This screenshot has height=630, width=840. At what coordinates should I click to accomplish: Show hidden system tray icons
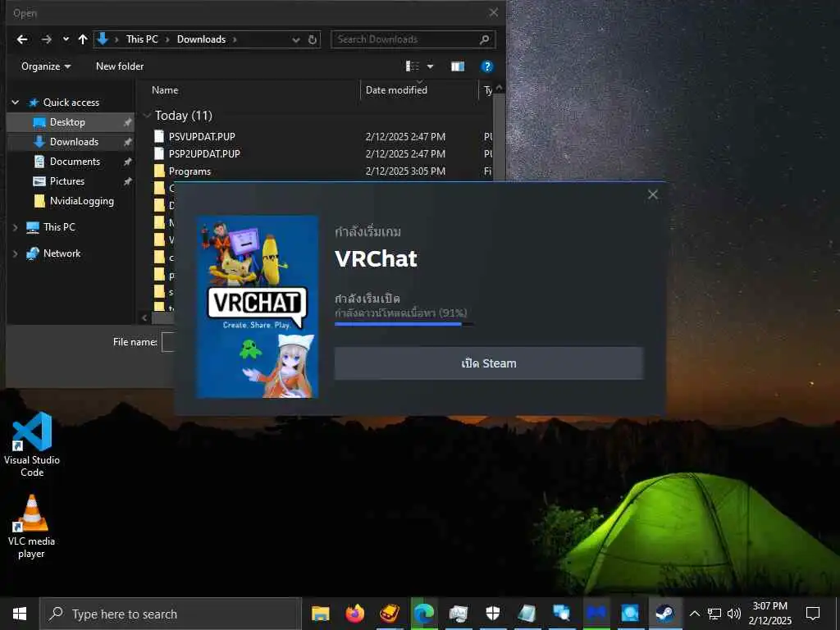694,614
